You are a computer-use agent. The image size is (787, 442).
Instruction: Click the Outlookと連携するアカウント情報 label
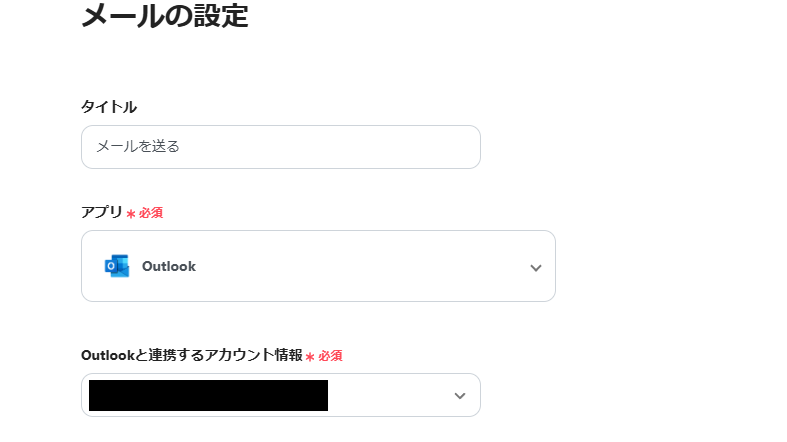(191, 355)
